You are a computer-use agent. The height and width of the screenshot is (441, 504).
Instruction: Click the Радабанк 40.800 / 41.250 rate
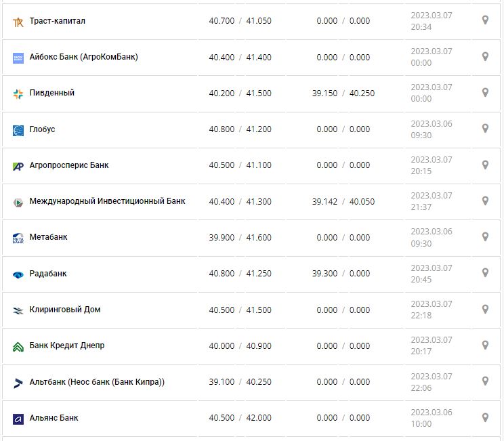(x=240, y=274)
